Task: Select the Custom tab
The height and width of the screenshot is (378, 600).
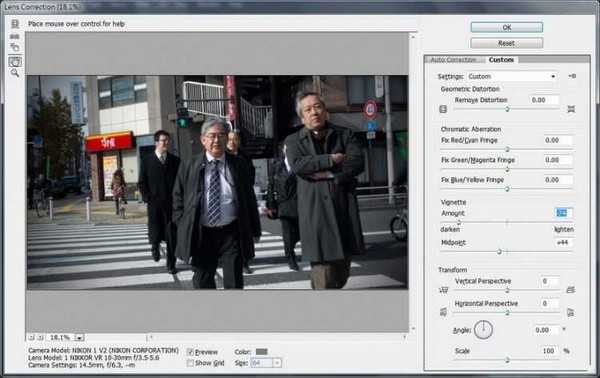Action: (x=501, y=60)
